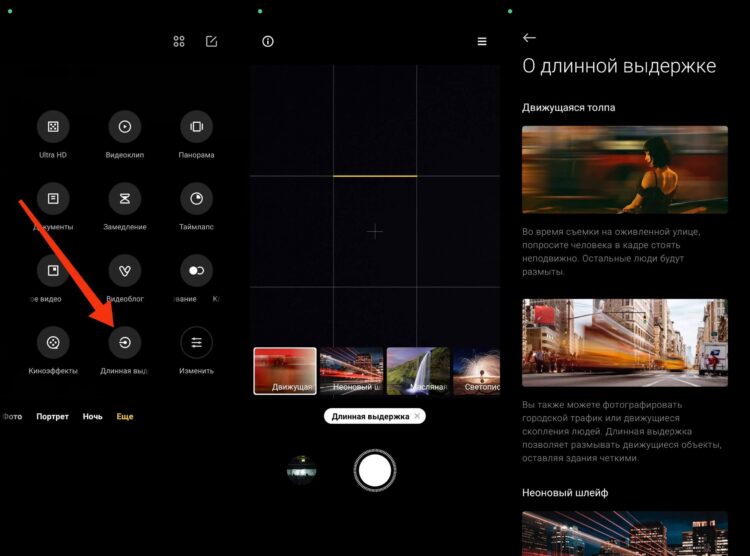Open the Документы scanning mode
The height and width of the screenshot is (556, 750).
(x=53, y=199)
